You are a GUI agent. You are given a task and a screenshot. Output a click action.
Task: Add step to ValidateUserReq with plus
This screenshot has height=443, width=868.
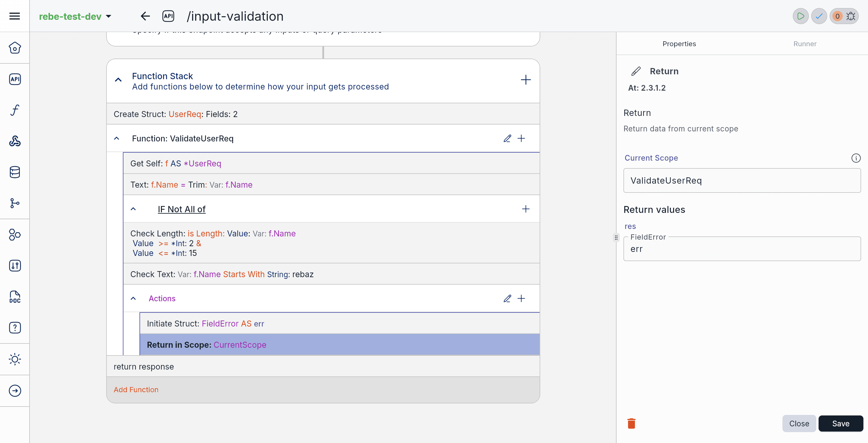pyautogui.click(x=521, y=139)
